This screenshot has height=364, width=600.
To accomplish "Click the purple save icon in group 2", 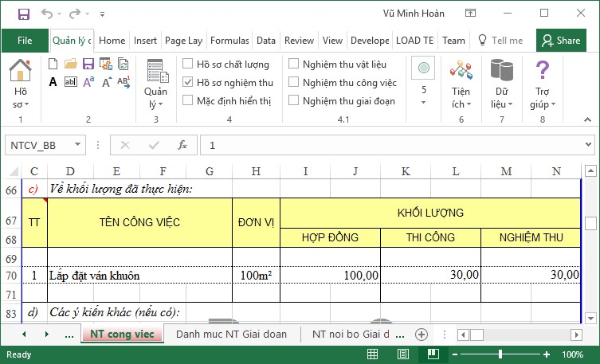I will point(88,64).
